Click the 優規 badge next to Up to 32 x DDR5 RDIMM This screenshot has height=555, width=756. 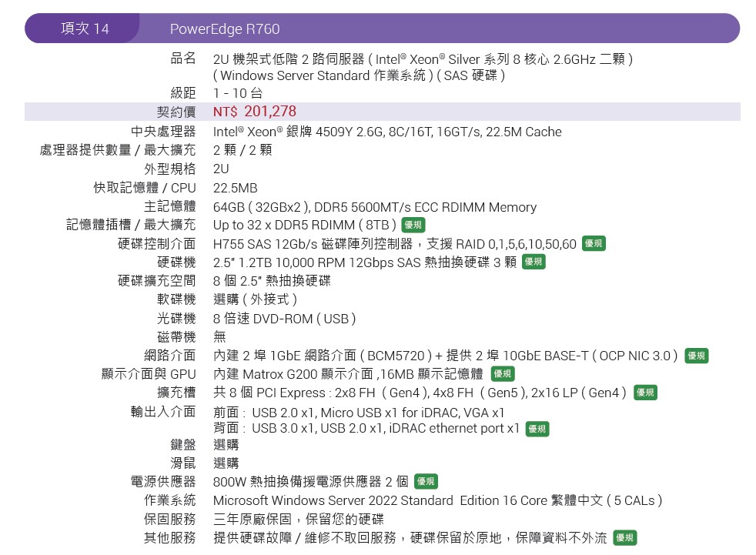(413, 226)
